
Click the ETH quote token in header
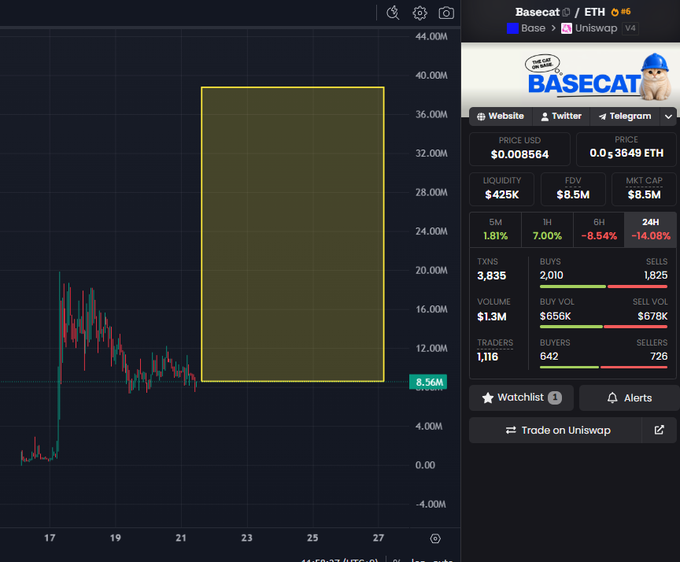(594, 12)
